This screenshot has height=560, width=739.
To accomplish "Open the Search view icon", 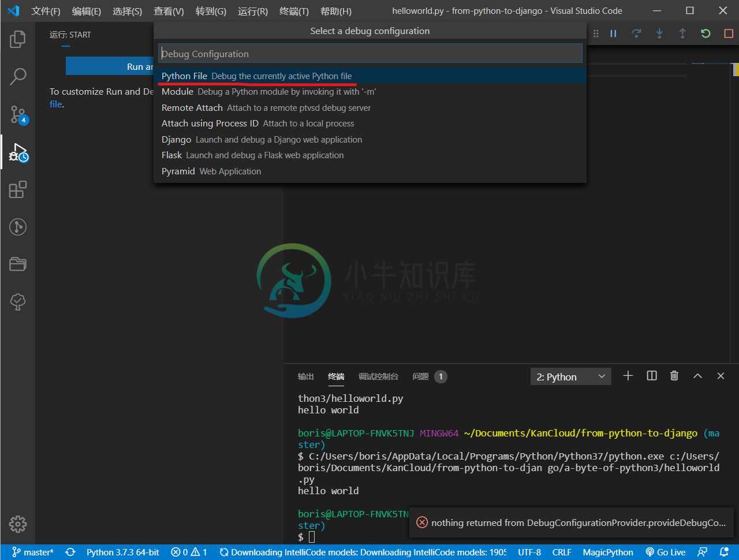I will click(18, 76).
